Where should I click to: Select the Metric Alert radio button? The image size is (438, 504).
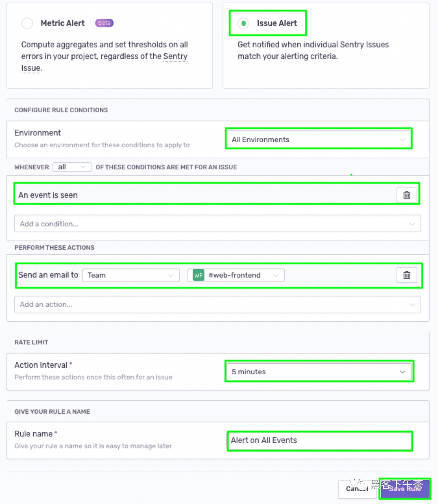[x=27, y=24]
